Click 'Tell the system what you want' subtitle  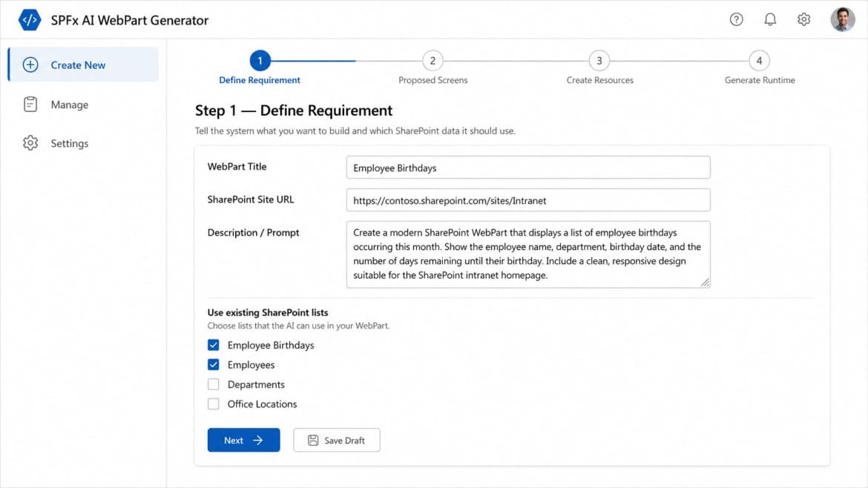[355, 131]
